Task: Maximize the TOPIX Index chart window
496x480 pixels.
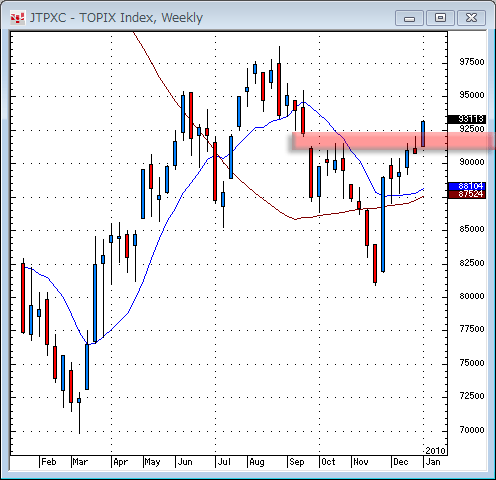Action: click(x=440, y=18)
